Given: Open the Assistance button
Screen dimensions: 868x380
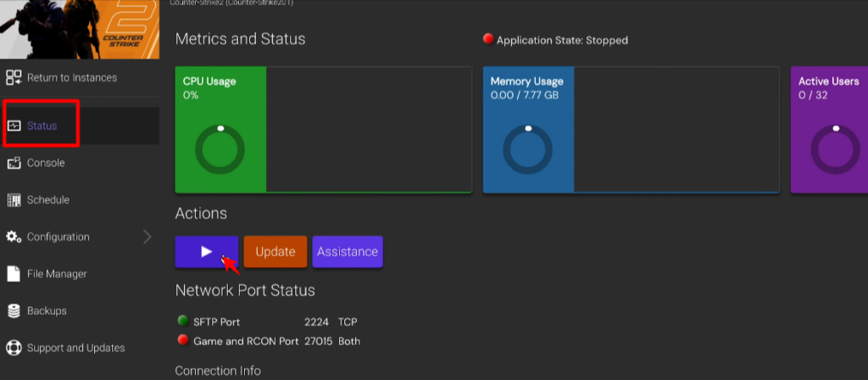Looking at the screenshot, I should [x=348, y=252].
